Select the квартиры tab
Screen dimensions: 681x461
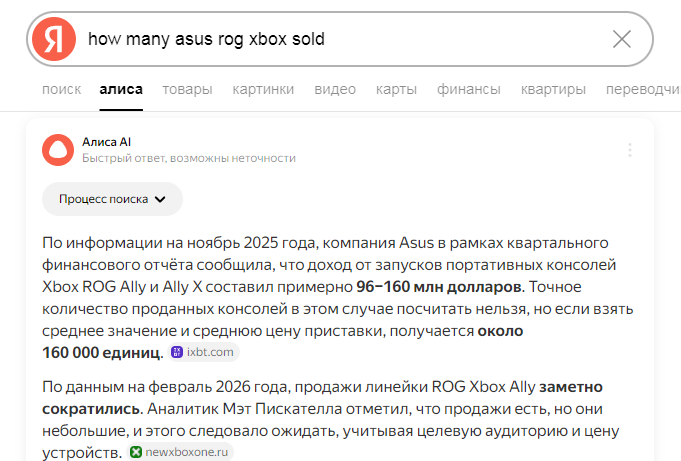[x=553, y=89]
